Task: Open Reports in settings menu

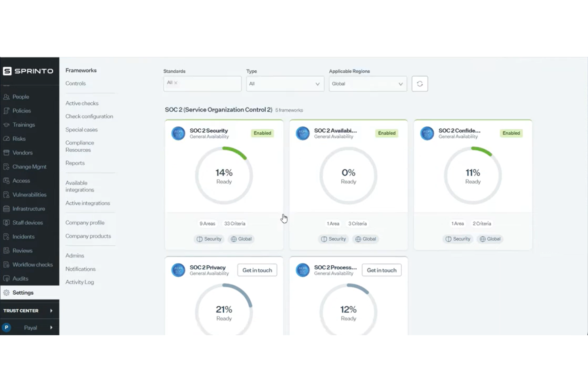Action: point(75,163)
